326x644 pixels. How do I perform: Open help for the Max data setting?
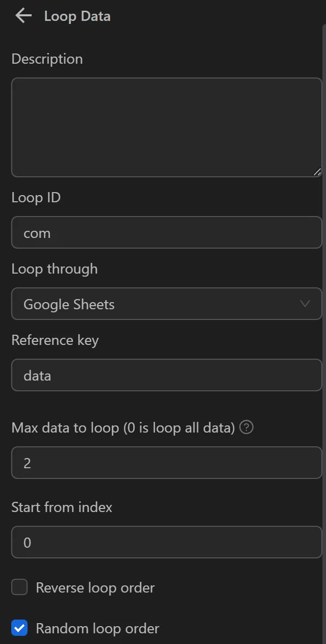tap(246, 427)
